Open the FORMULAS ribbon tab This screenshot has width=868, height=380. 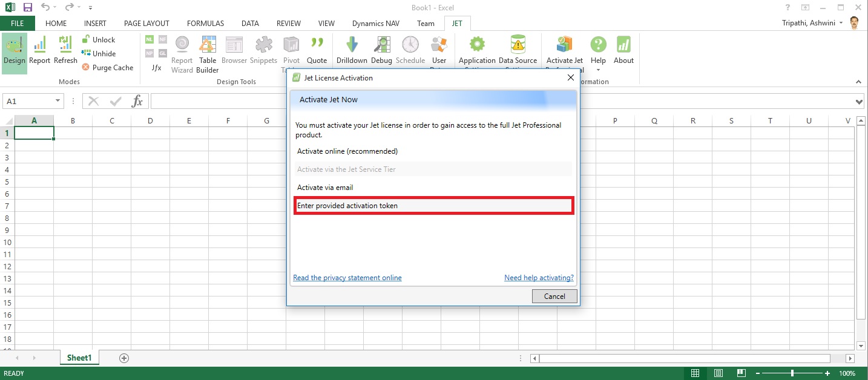pos(205,24)
